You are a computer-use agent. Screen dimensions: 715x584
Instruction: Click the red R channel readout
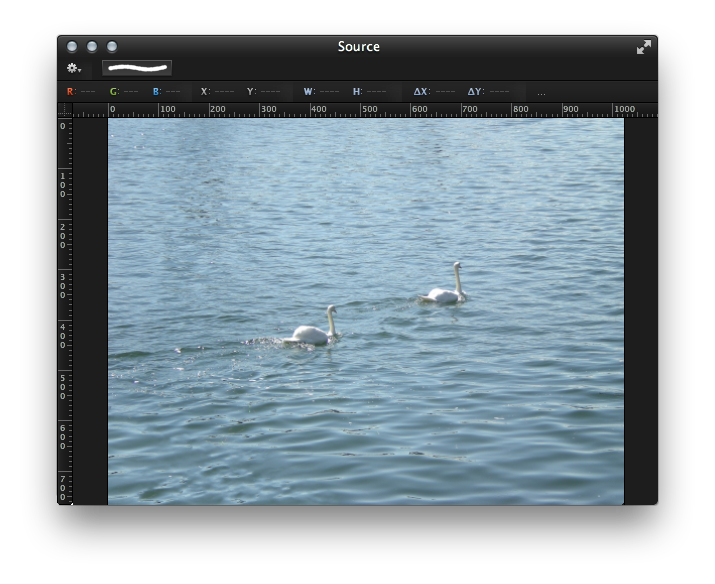pos(81,92)
